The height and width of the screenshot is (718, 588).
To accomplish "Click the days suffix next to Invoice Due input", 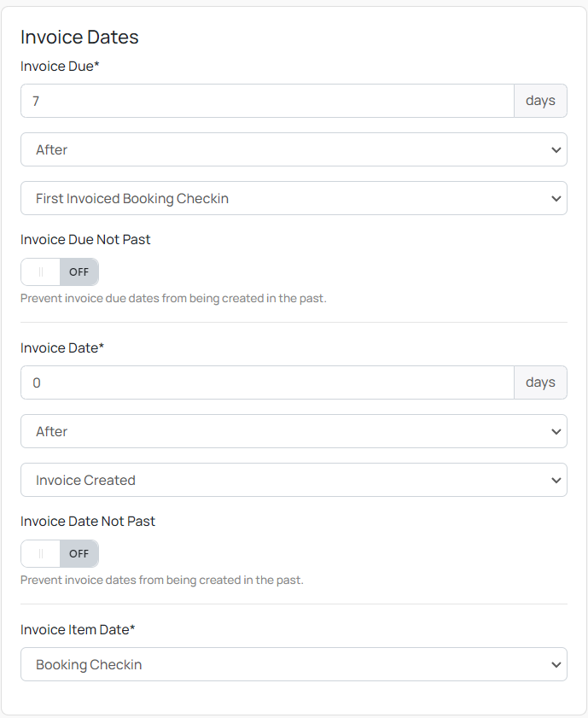I will [x=540, y=100].
